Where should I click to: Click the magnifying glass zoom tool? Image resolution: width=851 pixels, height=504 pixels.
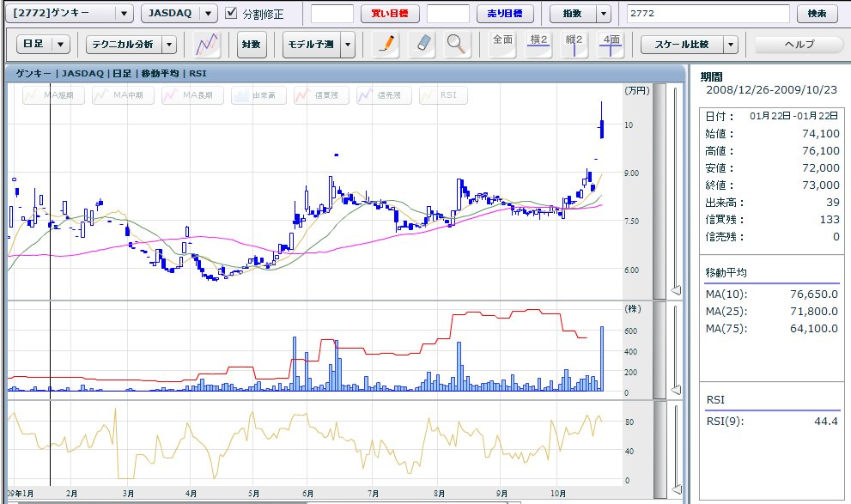click(x=458, y=45)
